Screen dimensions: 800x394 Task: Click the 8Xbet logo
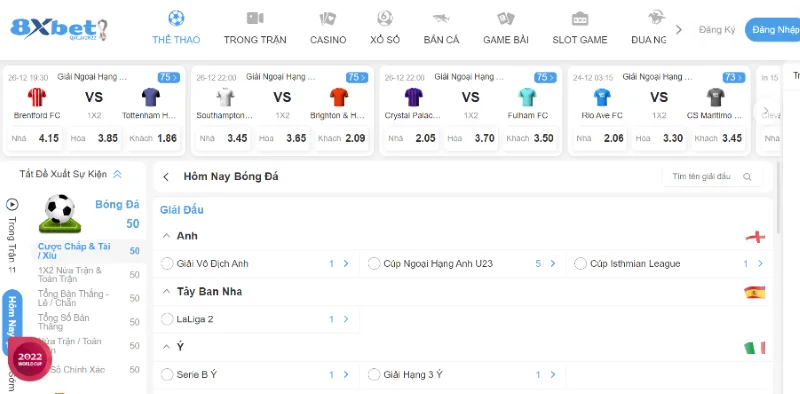59,29
